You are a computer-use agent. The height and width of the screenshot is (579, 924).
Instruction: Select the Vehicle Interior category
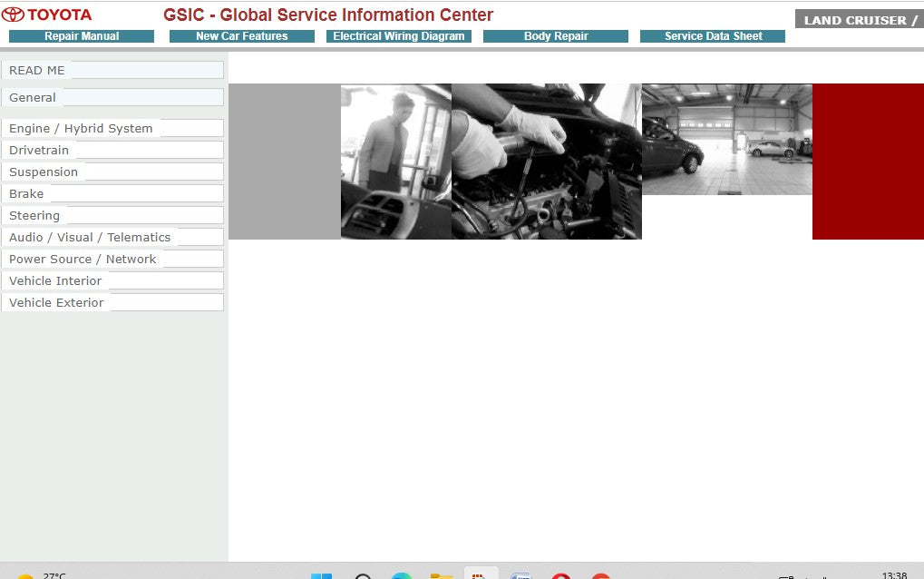(x=112, y=280)
